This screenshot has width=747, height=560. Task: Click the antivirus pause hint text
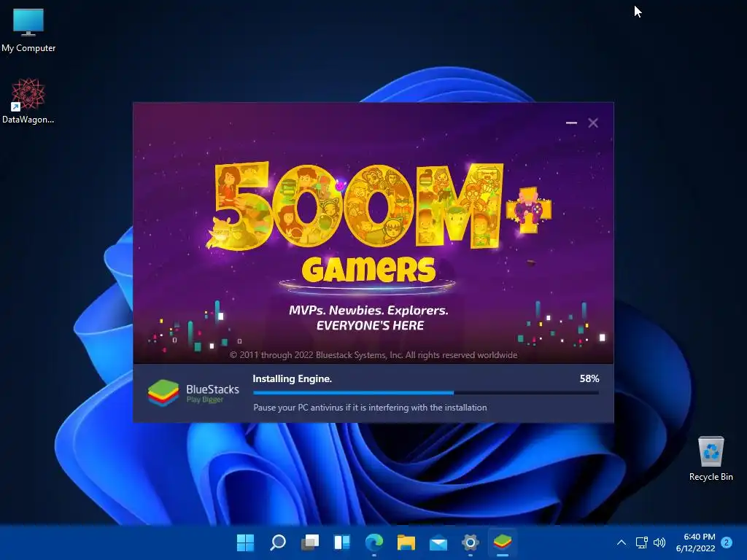pos(370,408)
